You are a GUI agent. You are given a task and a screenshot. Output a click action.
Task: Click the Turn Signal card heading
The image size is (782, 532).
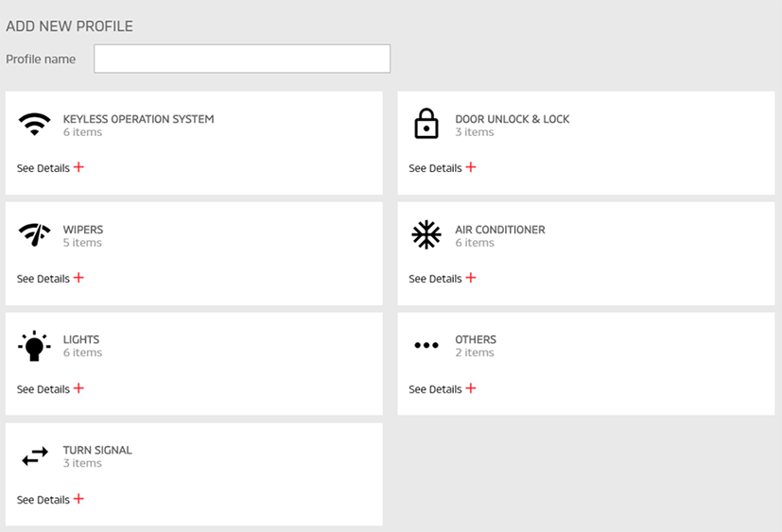click(x=97, y=450)
